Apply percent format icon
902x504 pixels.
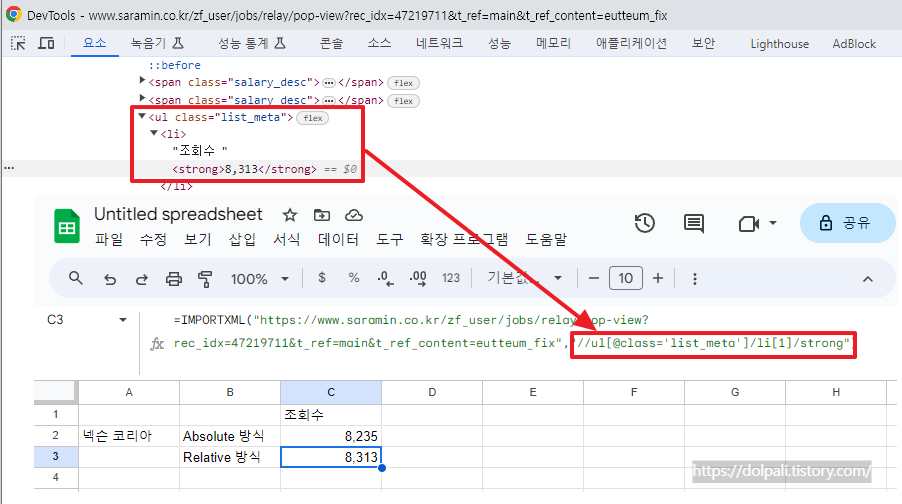(354, 278)
